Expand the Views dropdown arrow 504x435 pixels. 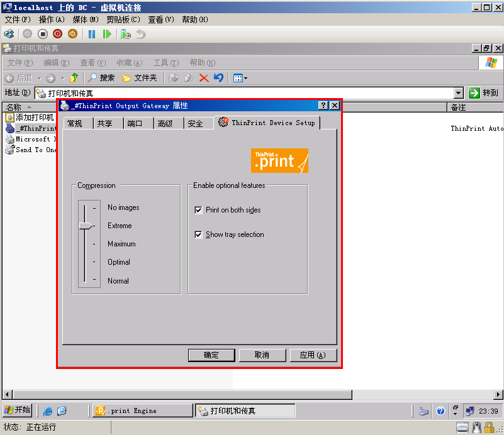click(x=246, y=78)
